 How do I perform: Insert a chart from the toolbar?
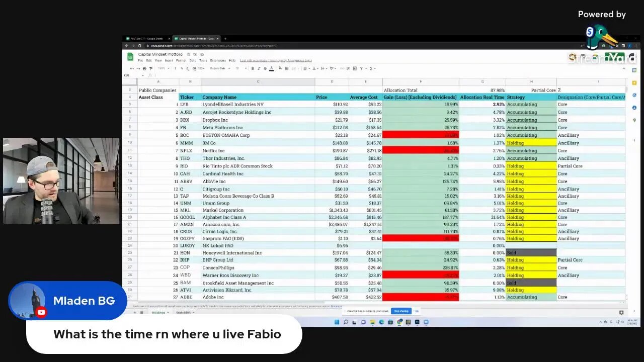coord(355,68)
